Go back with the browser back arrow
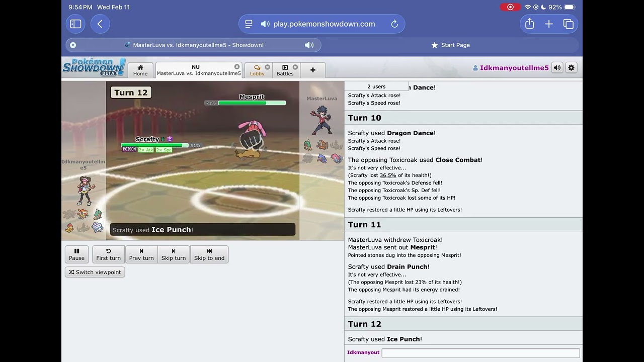The image size is (644, 362). tap(100, 24)
